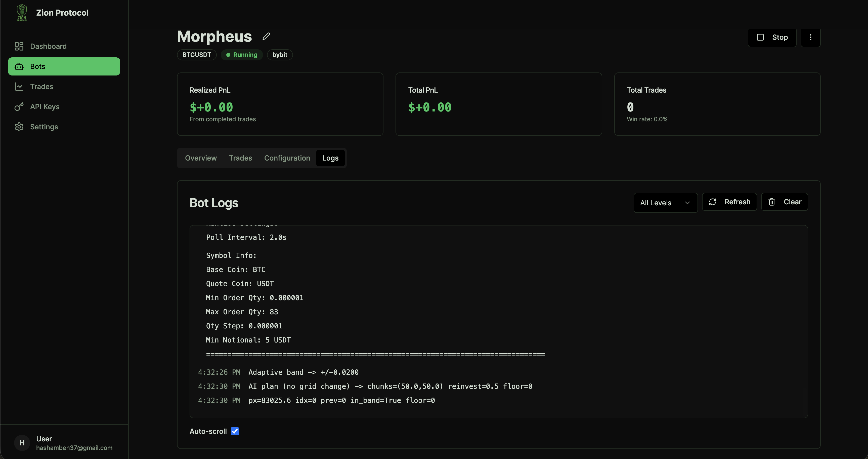Click the Trades chart icon in the sidebar
868x459 pixels.
tap(19, 87)
